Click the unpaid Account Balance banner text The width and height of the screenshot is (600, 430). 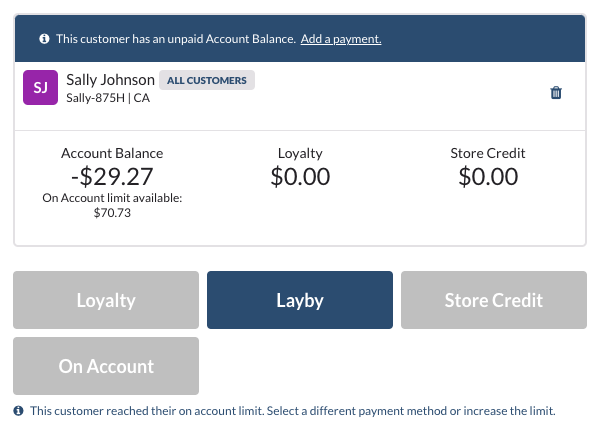click(x=176, y=39)
